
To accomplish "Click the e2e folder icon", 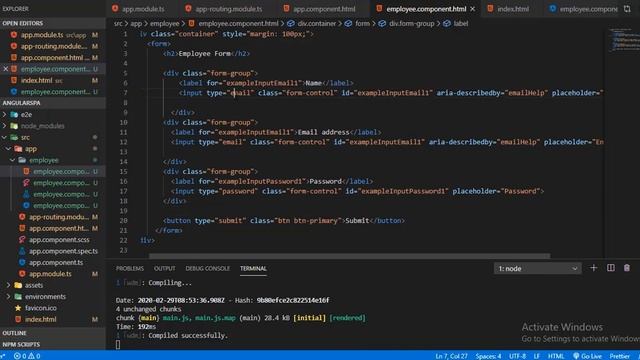I will [x=14, y=115].
